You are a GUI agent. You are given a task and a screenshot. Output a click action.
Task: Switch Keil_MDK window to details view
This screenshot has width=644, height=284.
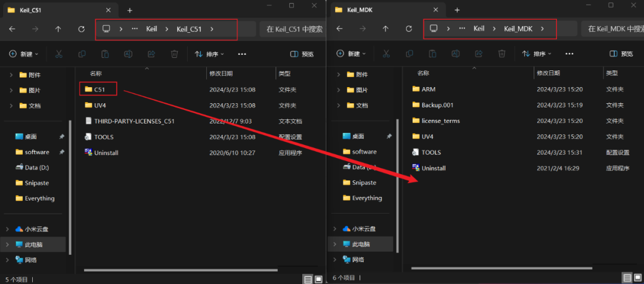tap(627, 278)
